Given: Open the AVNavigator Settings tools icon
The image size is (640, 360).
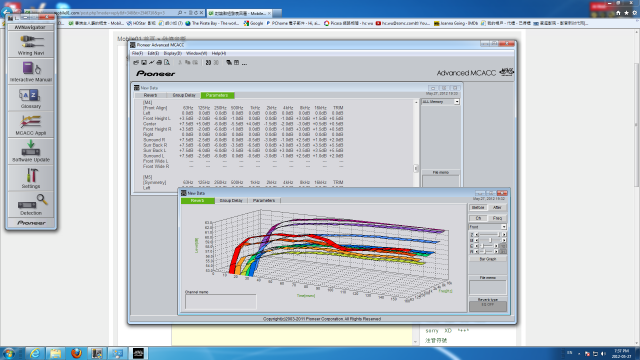Looking at the screenshot, I should (31, 178).
